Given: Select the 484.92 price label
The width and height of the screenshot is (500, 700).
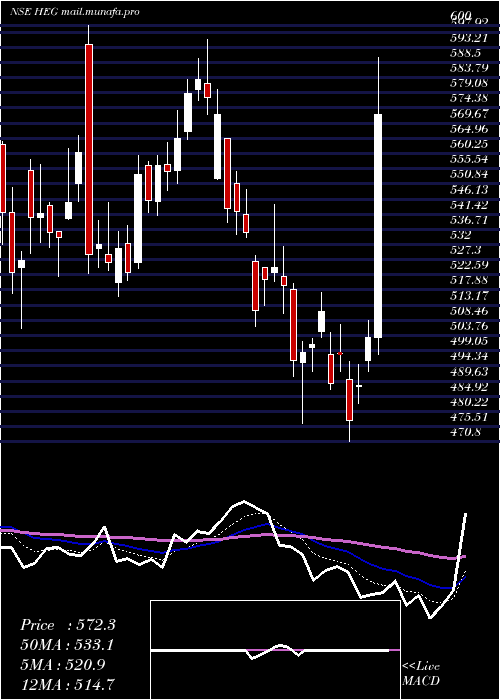Looking at the screenshot, I should [x=468, y=387].
